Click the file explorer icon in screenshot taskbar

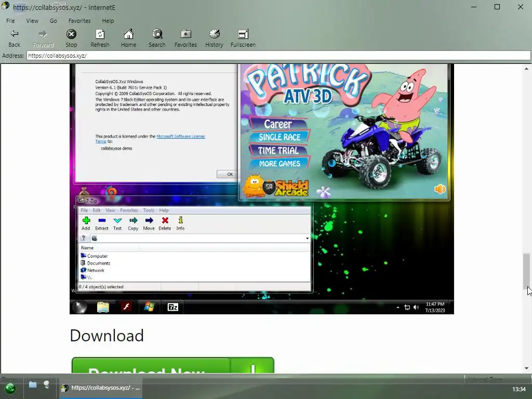[103, 307]
